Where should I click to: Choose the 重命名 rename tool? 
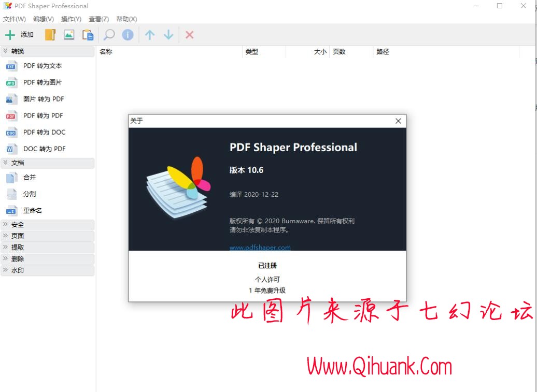[33, 211]
